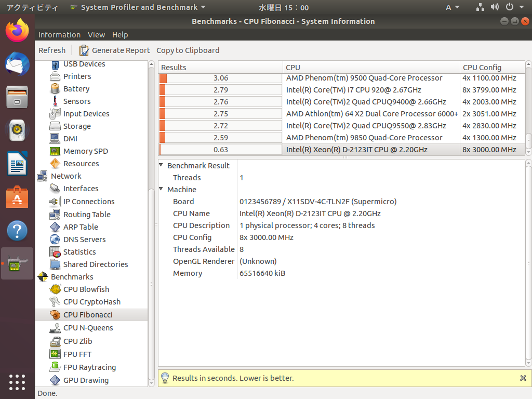Image resolution: width=532 pixels, height=399 pixels.
Task: Open the Battery icon entry
Action: point(55,89)
